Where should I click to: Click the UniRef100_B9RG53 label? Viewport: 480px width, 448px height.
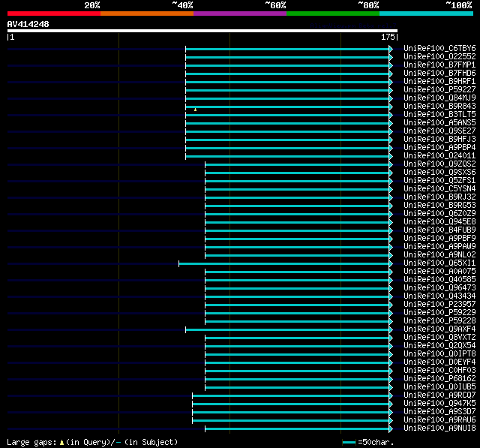[439, 206]
